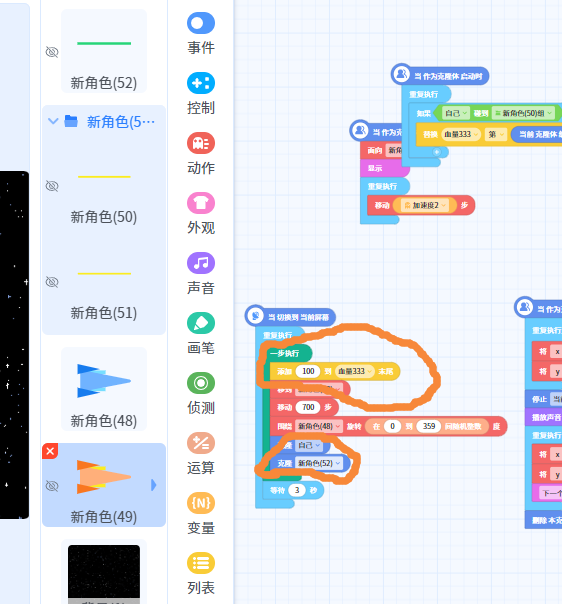Click the blue arrow on 新角色(49)

154,485
